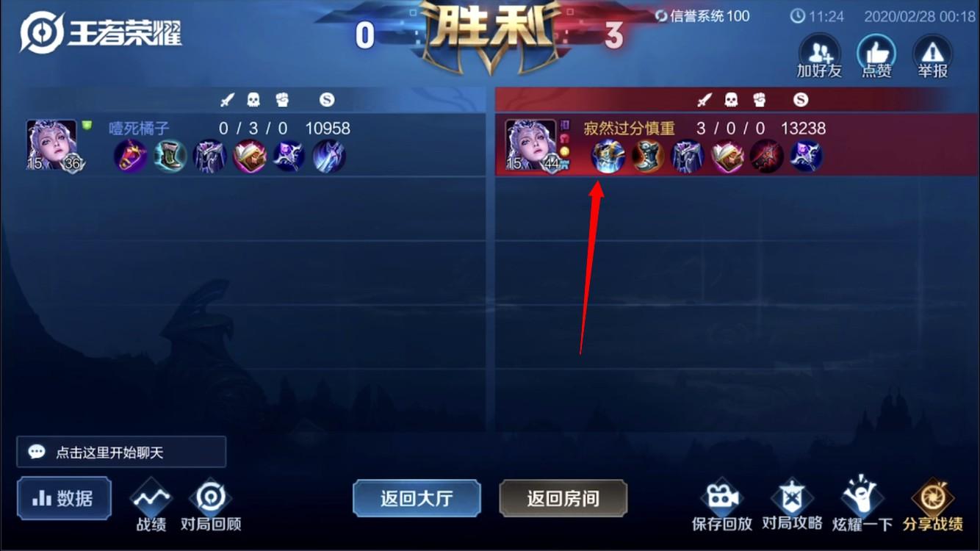Click the 王者荣耀 logo at top-left
980x551 pixels.
101,33
